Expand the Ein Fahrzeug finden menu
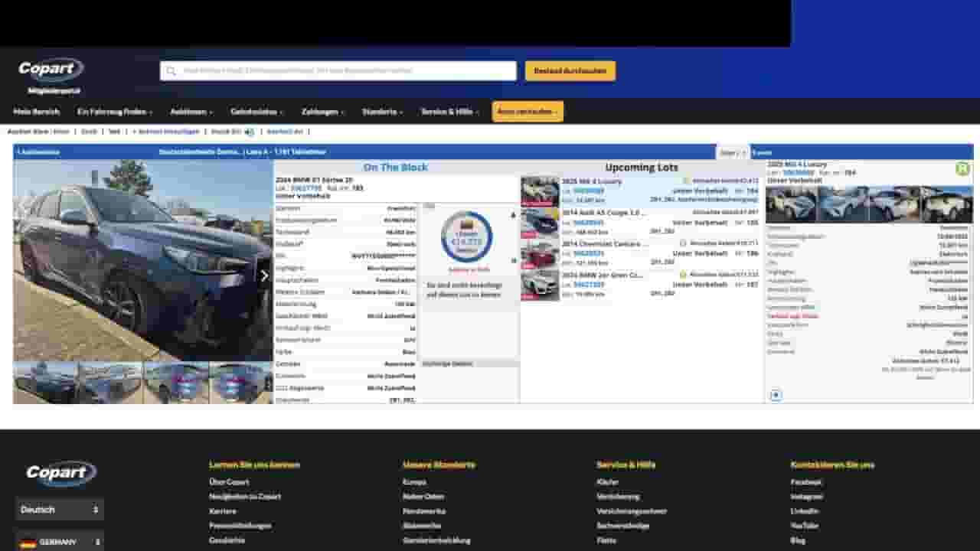This screenshot has width=980, height=551. pyautogui.click(x=115, y=112)
